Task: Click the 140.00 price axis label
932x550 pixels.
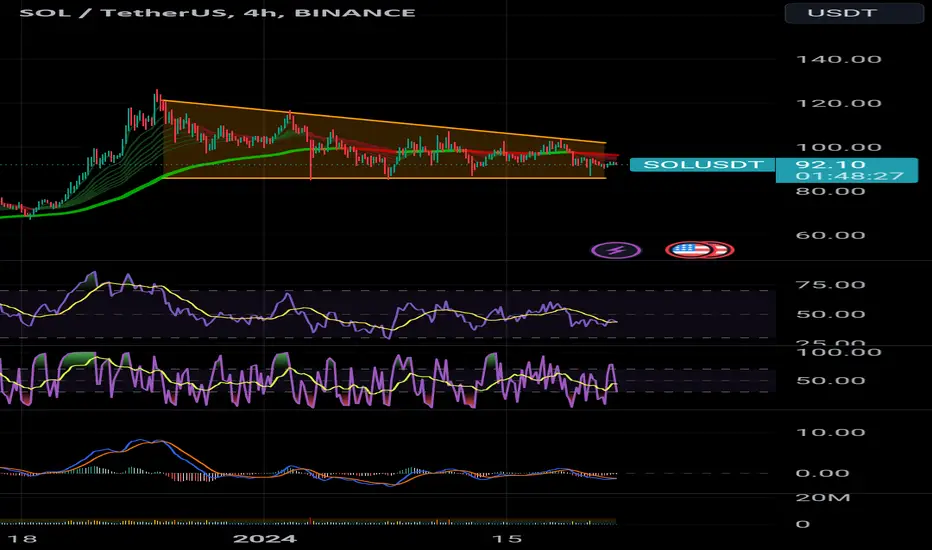Action: coord(838,59)
